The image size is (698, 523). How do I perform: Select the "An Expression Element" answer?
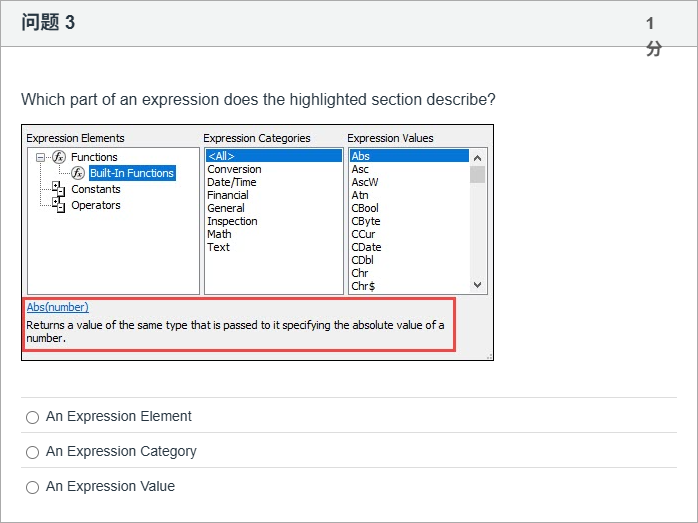pyautogui.click(x=33, y=417)
